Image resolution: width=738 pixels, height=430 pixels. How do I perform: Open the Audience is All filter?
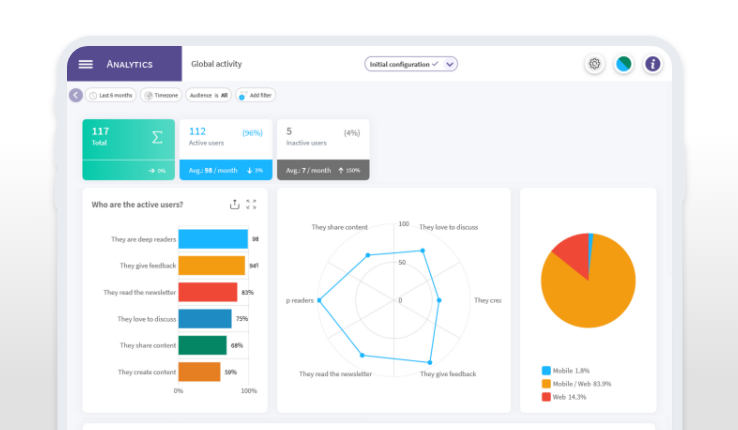pos(209,95)
